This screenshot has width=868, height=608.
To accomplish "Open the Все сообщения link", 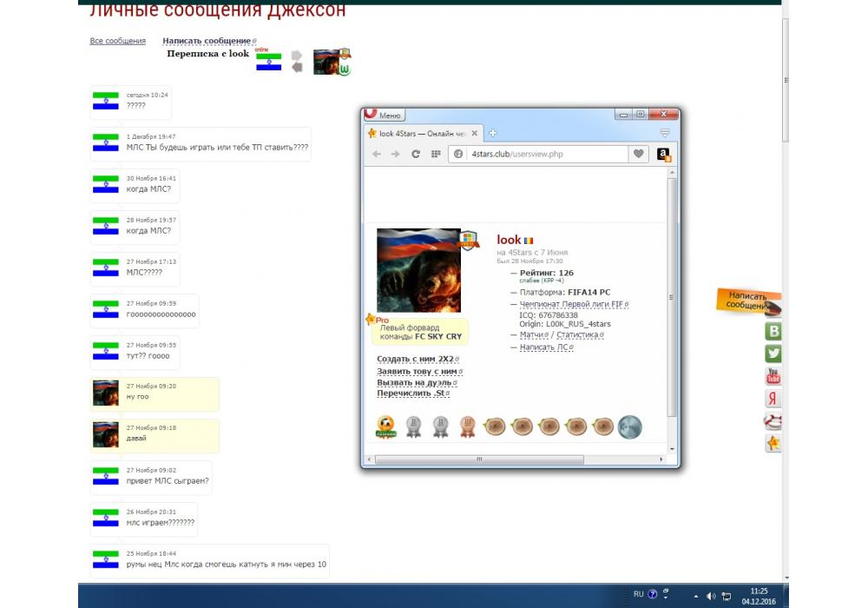I will pos(117,41).
